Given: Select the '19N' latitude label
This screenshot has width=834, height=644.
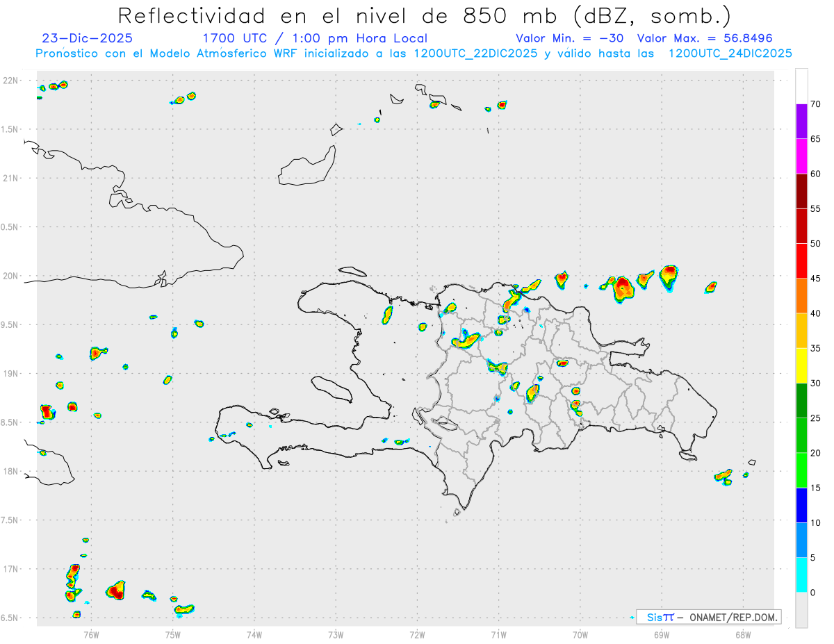Looking at the screenshot, I should (12, 373).
